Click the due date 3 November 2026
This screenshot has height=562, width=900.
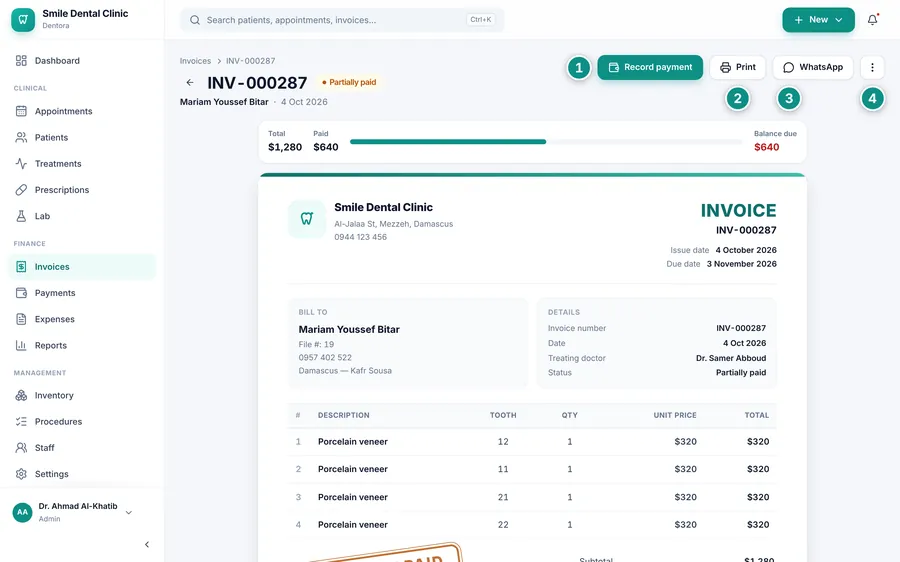[x=742, y=264]
